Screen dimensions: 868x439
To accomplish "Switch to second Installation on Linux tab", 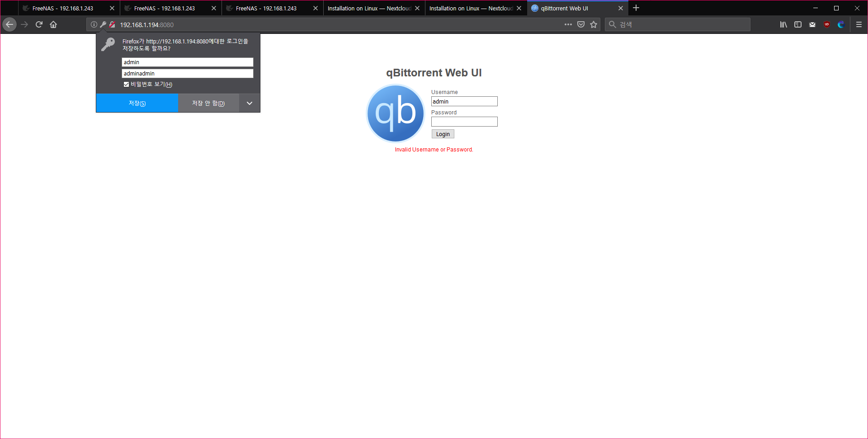I will point(476,8).
